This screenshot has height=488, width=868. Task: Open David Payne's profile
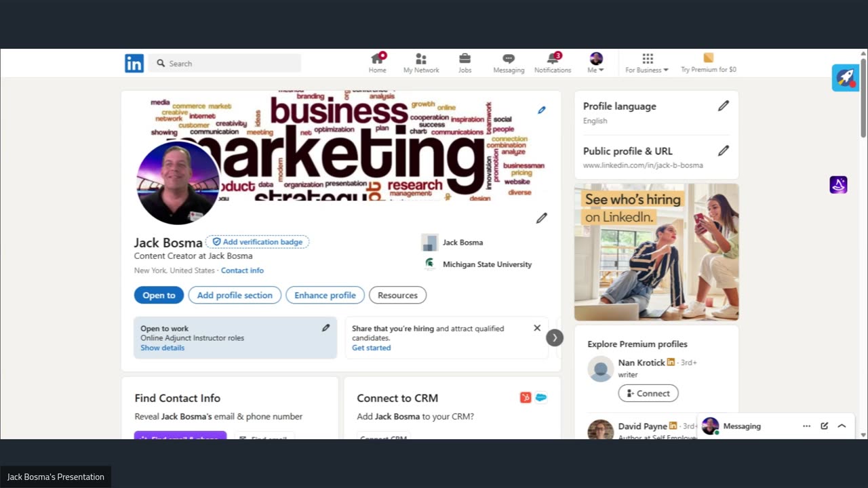(x=642, y=426)
